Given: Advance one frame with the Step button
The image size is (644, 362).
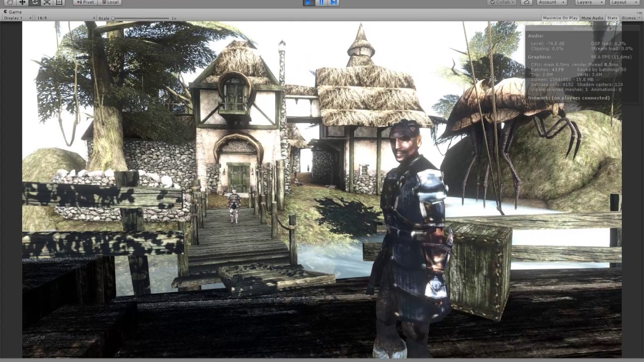Looking at the screenshot, I should pyautogui.click(x=334, y=3).
